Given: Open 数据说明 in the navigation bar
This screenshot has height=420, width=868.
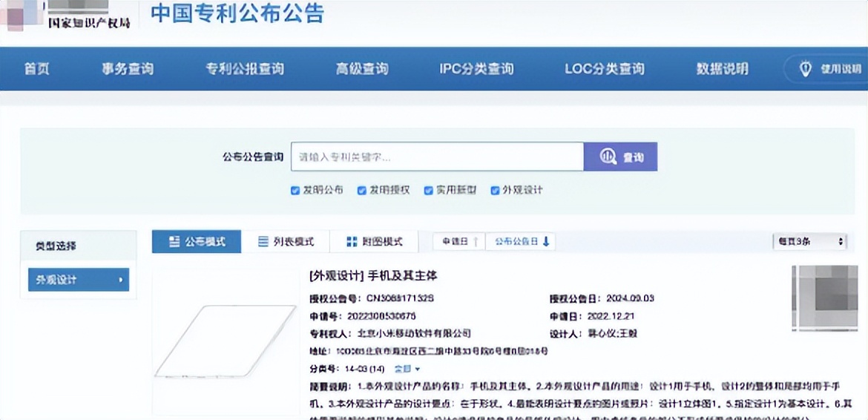Looking at the screenshot, I should pos(723,68).
